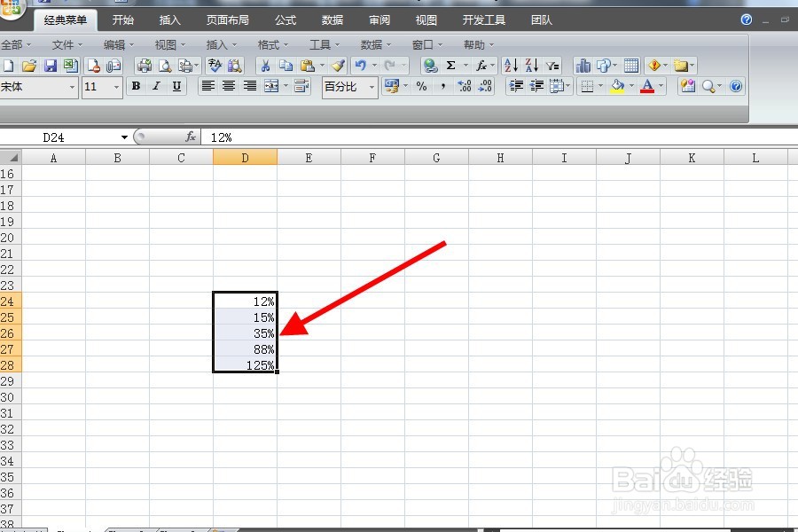Increase decimal places
Image resolution: width=798 pixels, height=532 pixels.
(464, 87)
